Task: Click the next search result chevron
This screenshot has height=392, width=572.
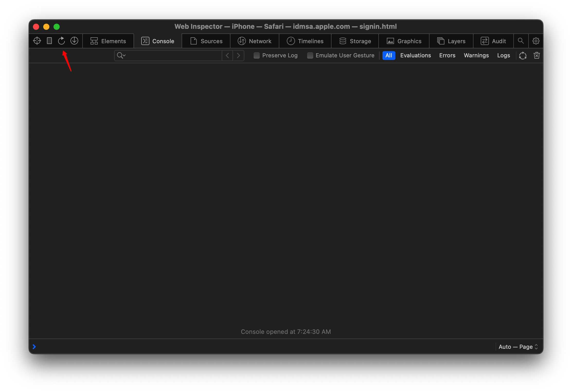Action: tap(238, 56)
